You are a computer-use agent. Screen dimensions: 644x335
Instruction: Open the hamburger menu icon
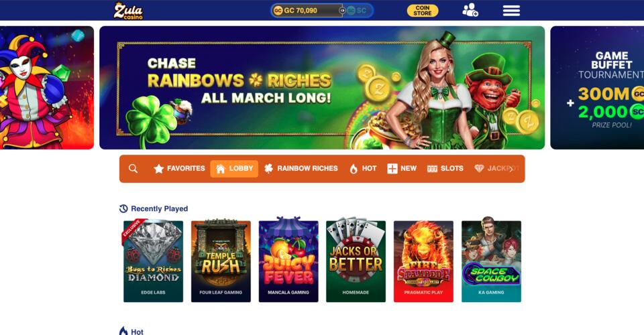511,11
